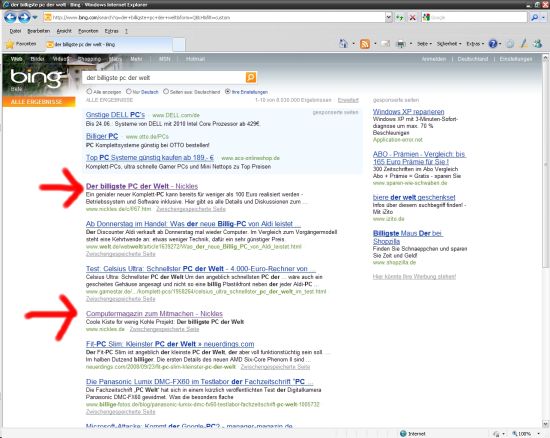Switch to the Bilder tab on Bing

tap(38, 59)
